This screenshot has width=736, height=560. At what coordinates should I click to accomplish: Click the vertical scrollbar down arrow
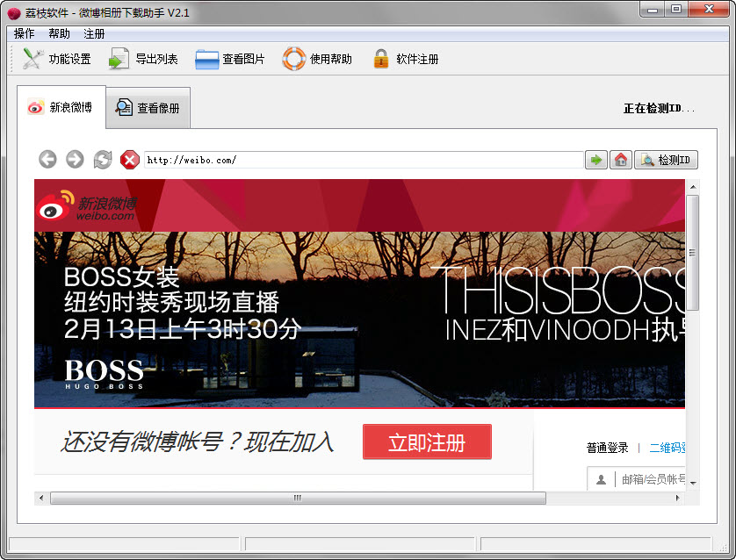pos(693,483)
